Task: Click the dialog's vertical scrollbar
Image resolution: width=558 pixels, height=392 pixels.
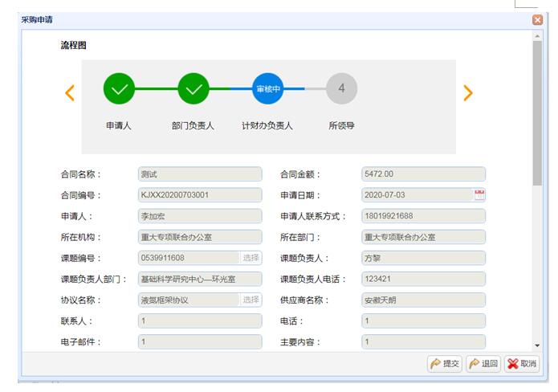Action: [x=537, y=112]
